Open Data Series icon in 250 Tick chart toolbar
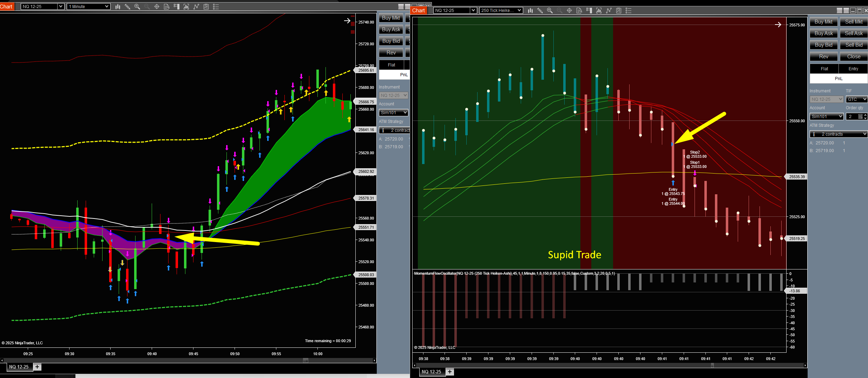This screenshot has width=868, height=378. [x=599, y=11]
